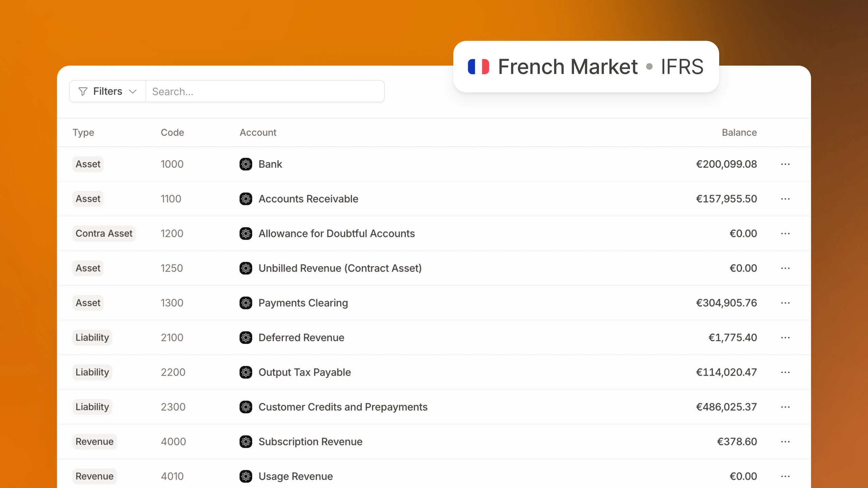Viewport: 868px width, 488px height.
Task: Select the French Market IFRS label
Action: tap(600, 66)
